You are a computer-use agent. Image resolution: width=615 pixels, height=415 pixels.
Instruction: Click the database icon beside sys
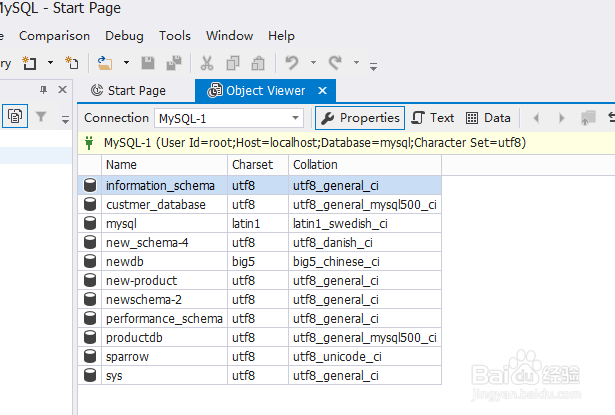tap(90, 375)
